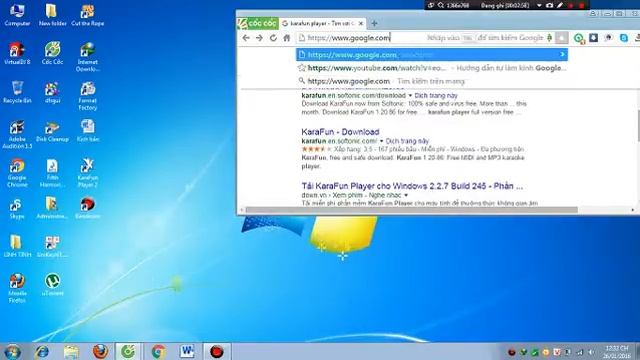Switch to Cốc Cốc in taskbar
640x360 pixels.
point(128,351)
